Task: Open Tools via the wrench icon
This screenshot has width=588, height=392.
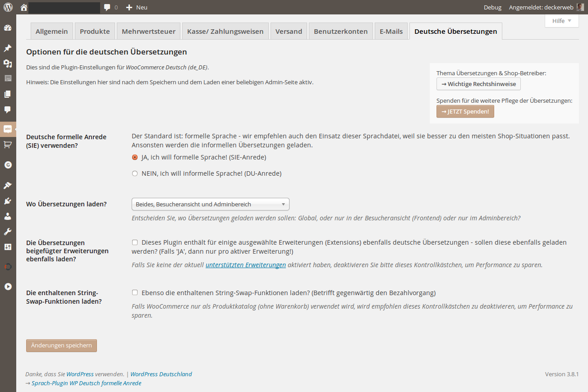Action: [8, 232]
